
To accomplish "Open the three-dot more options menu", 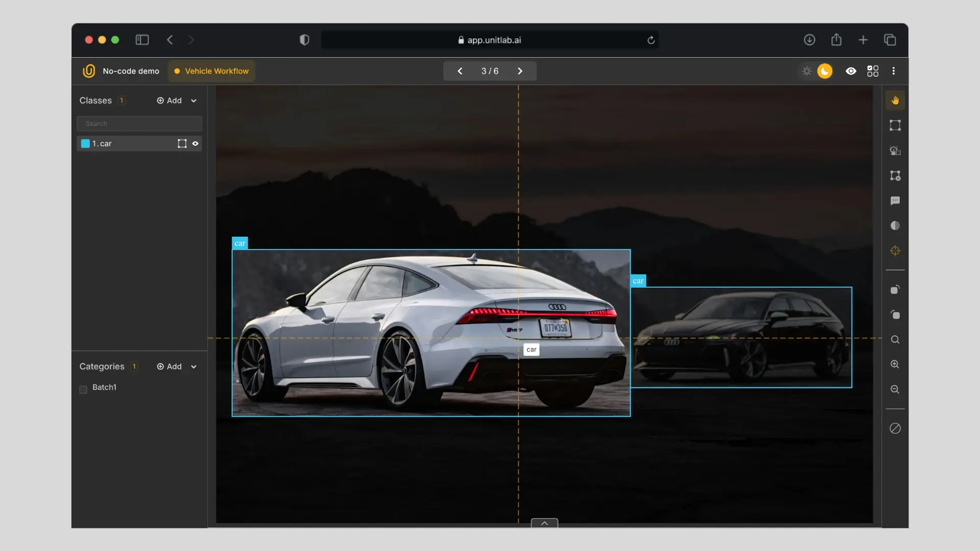I will click(x=893, y=71).
